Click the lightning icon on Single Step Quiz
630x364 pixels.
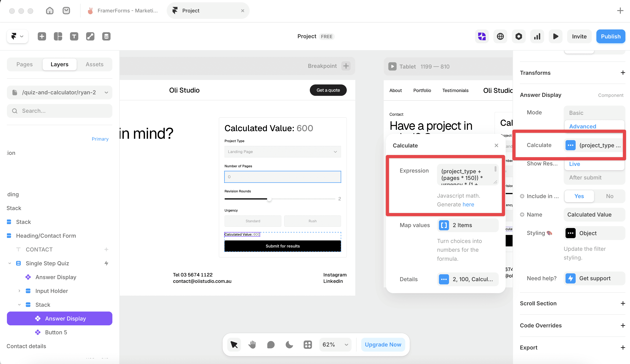[106, 263]
